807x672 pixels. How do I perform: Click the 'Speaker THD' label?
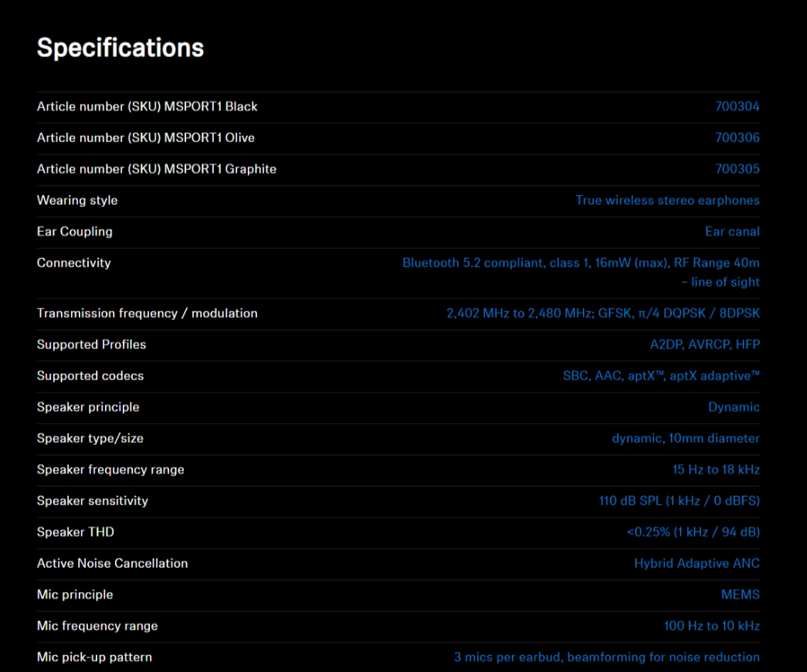point(76,532)
